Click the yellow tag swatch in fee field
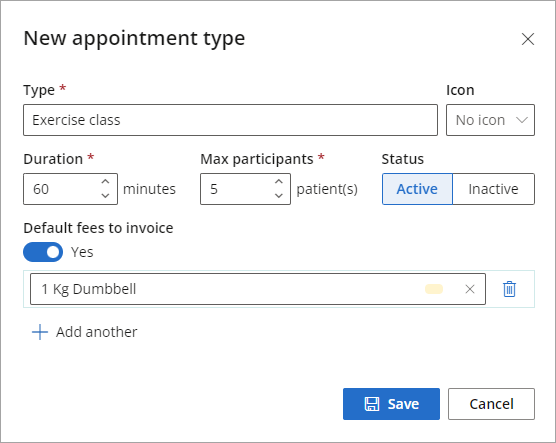 (434, 289)
